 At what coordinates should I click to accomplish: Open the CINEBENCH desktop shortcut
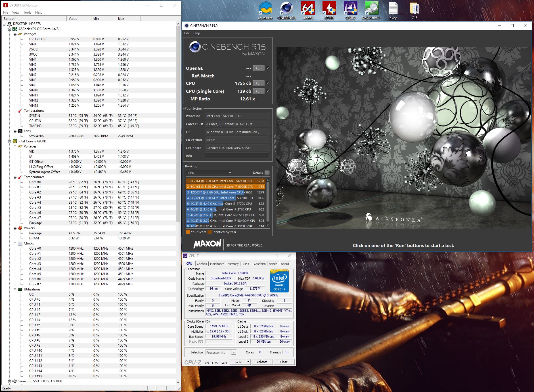[x=286, y=10]
